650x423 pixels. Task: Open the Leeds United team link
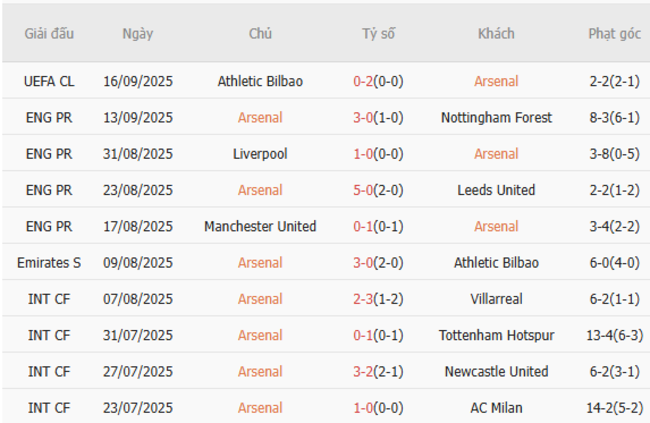click(x=496, y=190)
